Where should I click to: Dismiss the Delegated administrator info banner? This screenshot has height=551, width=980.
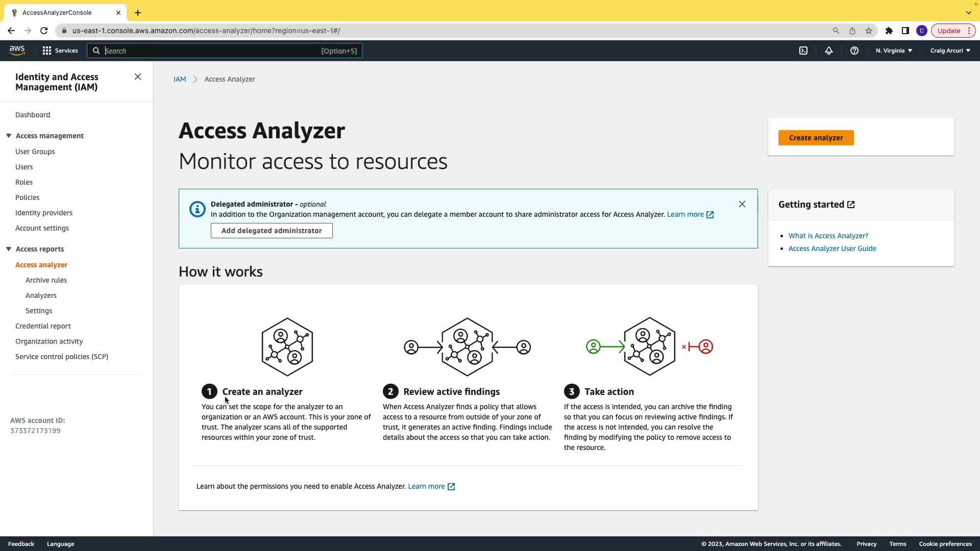[742, 204]
